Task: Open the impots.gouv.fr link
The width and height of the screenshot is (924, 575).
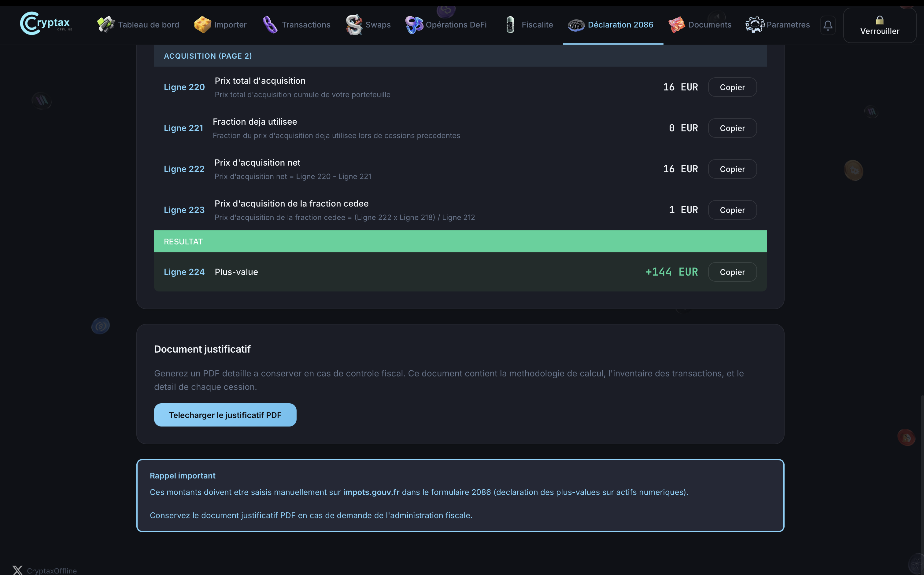Action: [371, 492]
